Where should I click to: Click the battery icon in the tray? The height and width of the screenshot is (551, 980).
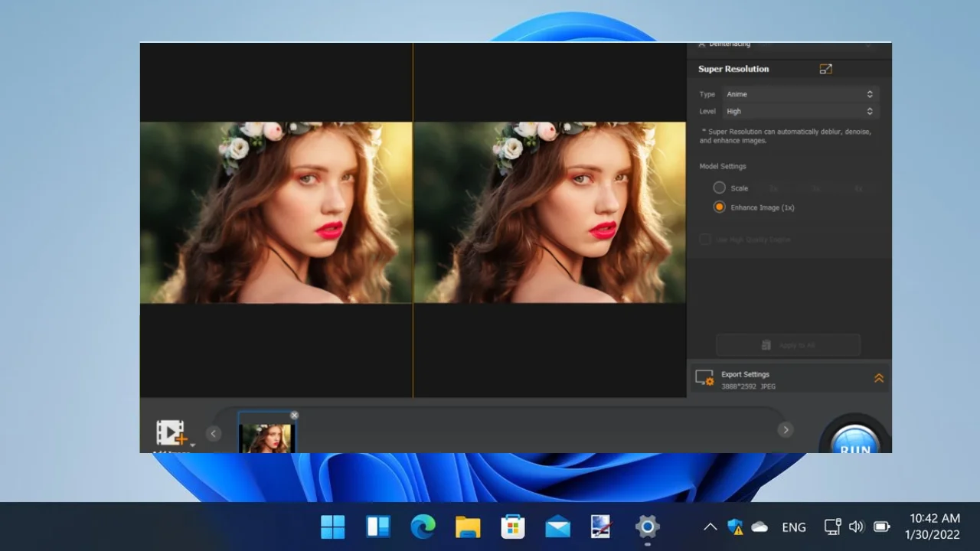pos(881,527)
